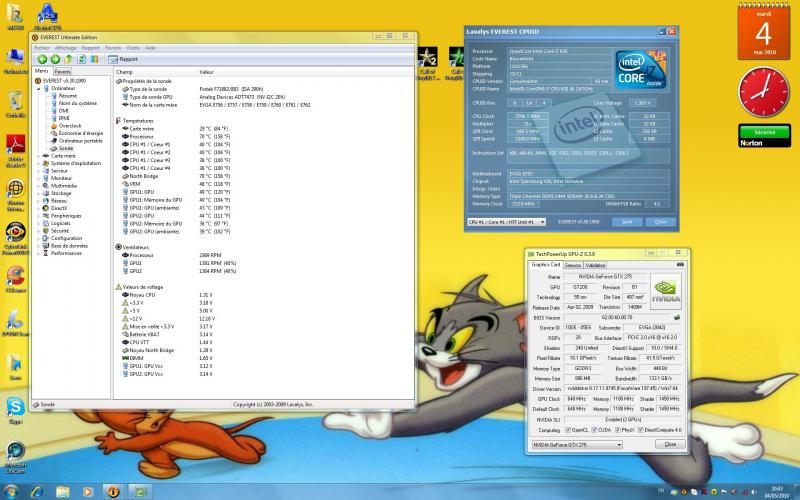Toggle the DirectCompute 4.0 checkbox in GPU-Z
800x500 pixels.
coord(641,430)
